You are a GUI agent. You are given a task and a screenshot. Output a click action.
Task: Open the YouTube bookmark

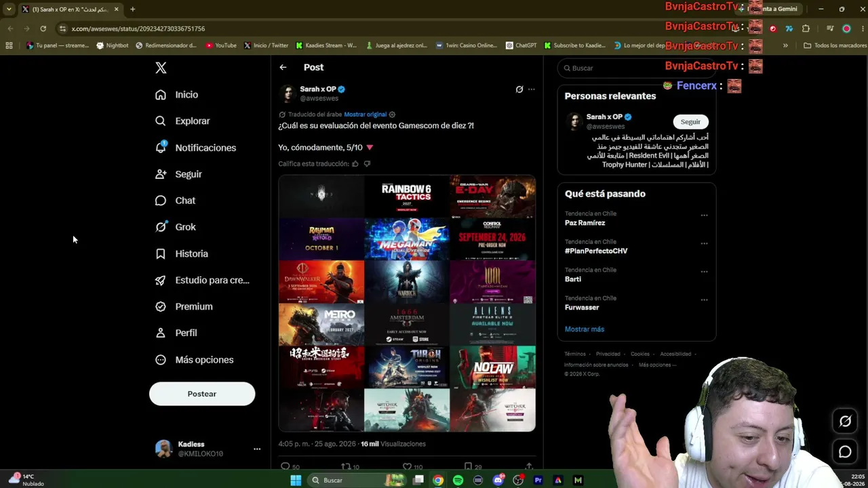tap(221, 45)
